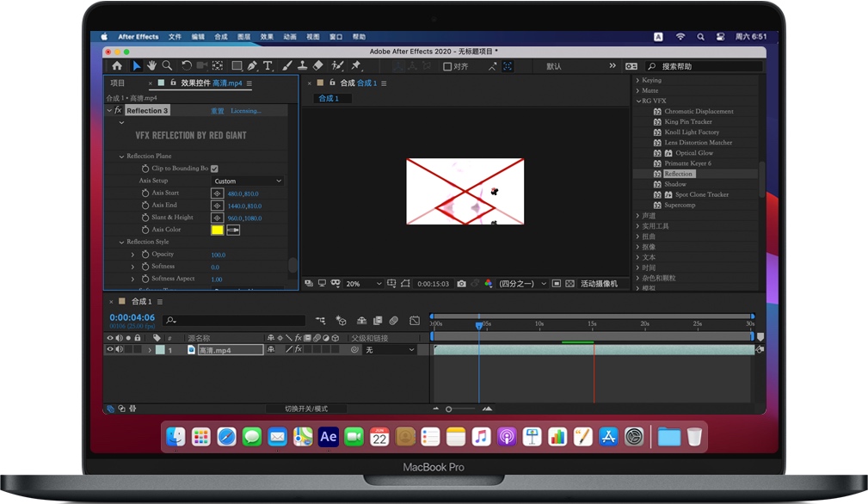Select the Clone Stamp tool
Screen dimensions: 868x504
[302, 65]
